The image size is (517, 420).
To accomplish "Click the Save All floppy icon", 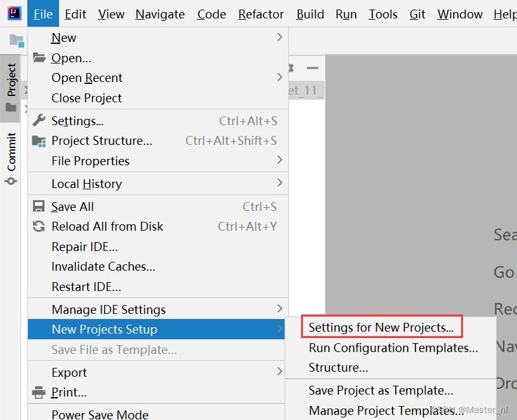I will coord(39,207).
